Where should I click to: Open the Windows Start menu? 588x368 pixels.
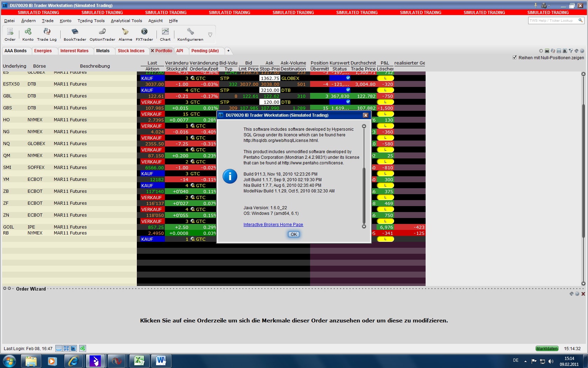pos(9,361)
